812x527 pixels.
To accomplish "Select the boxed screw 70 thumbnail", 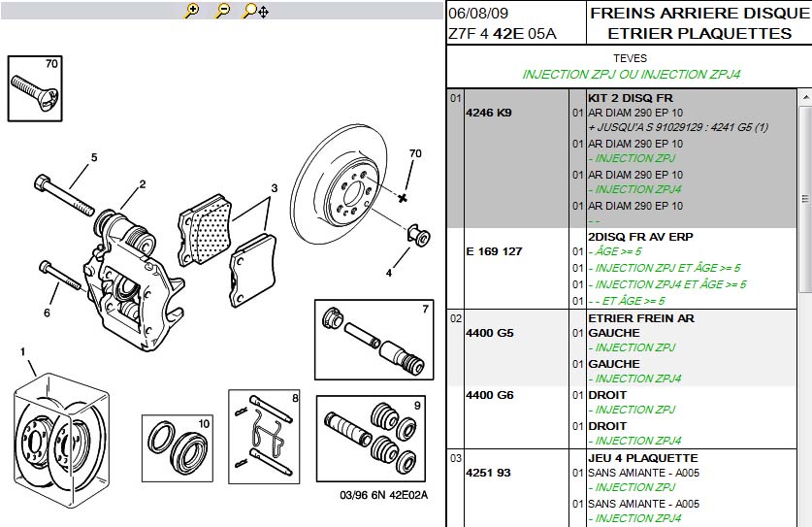I will 35,88.
